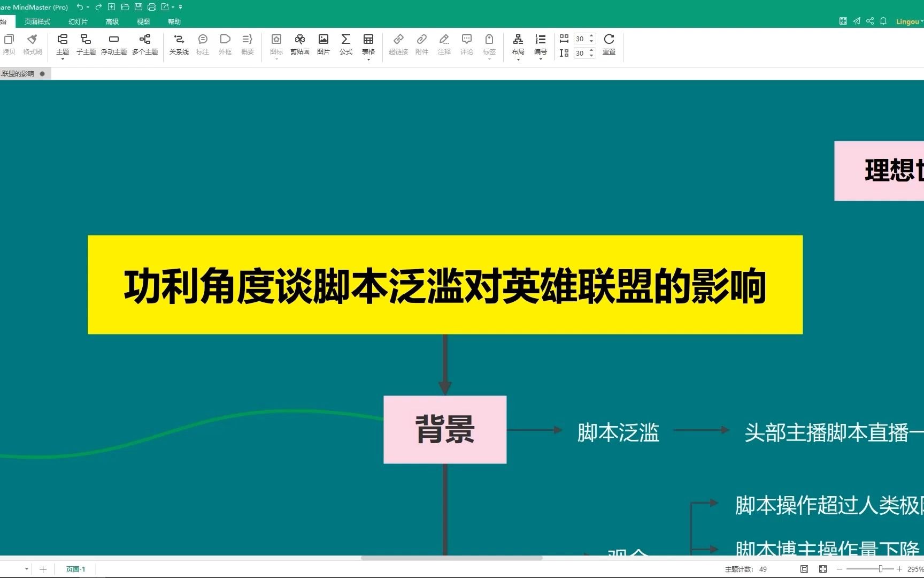This screenshot has width=924, height=578.
Task: Select the 格式刷 format painter
Action: [32, 44]
